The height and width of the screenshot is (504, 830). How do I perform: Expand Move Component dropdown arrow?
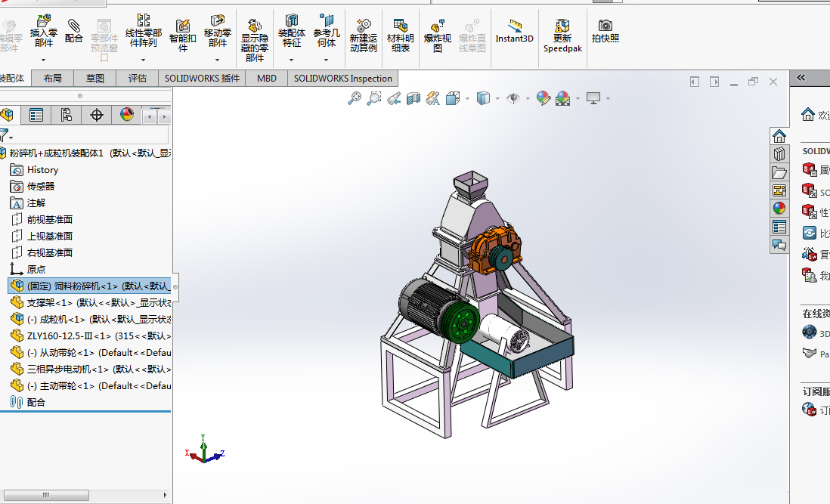pyautogui.click(x=217, y=60)
